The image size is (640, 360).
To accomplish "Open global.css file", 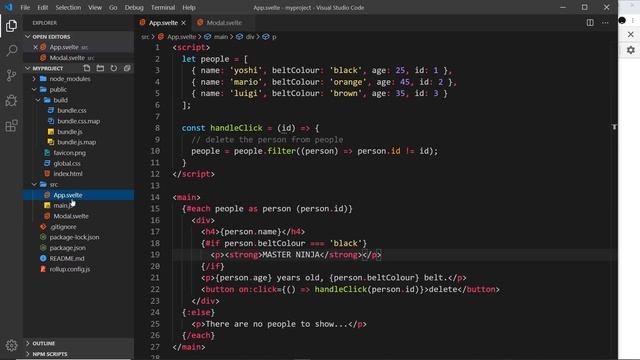I will coord(67,163).
